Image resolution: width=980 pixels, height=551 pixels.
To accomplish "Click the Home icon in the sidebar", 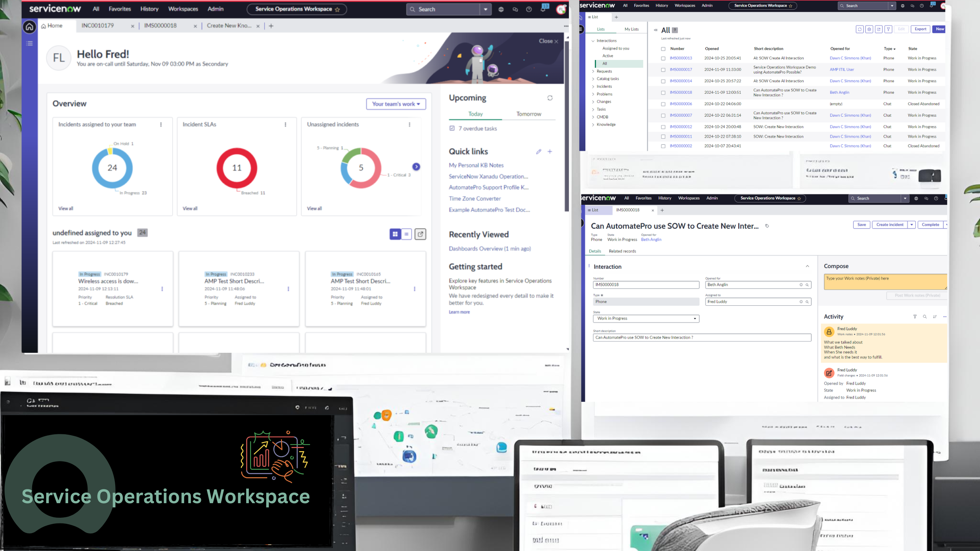I will tap(29, 26).
